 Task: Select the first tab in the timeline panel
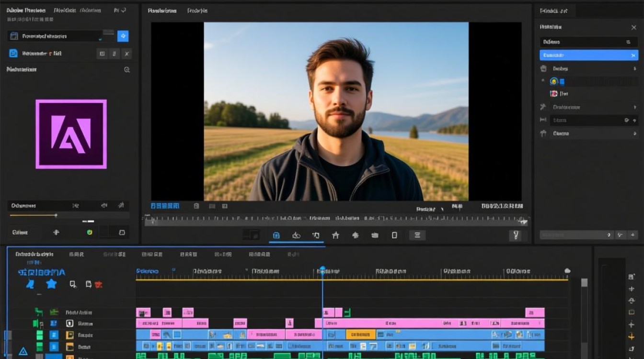point(34,254)
